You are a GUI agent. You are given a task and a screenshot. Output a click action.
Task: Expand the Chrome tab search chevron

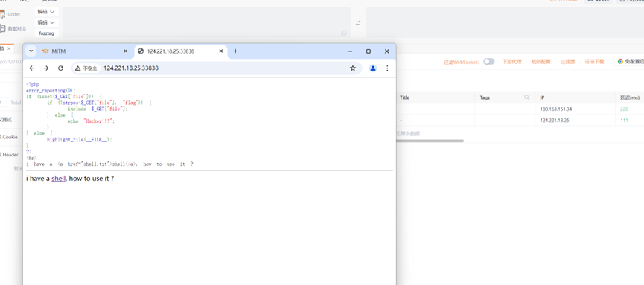tap(31, 51)
